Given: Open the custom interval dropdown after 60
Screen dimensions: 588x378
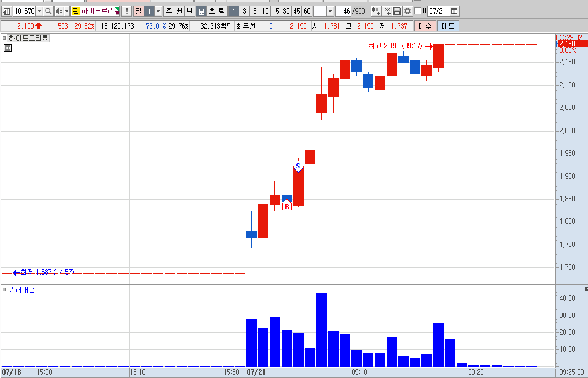Looking at the screenshot, I should [x=330, y=11].
